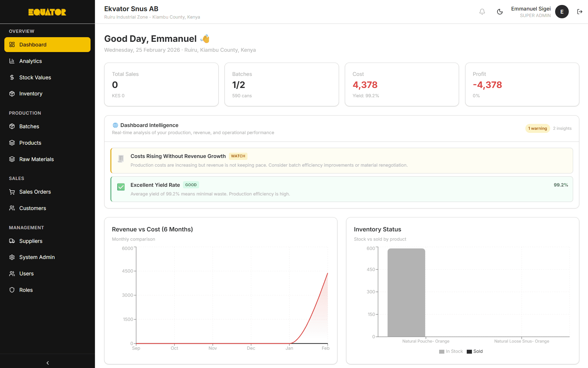Click the Suppliers truck icon
The width and height of the screenshot is (588, 368).
pos(12,241)
